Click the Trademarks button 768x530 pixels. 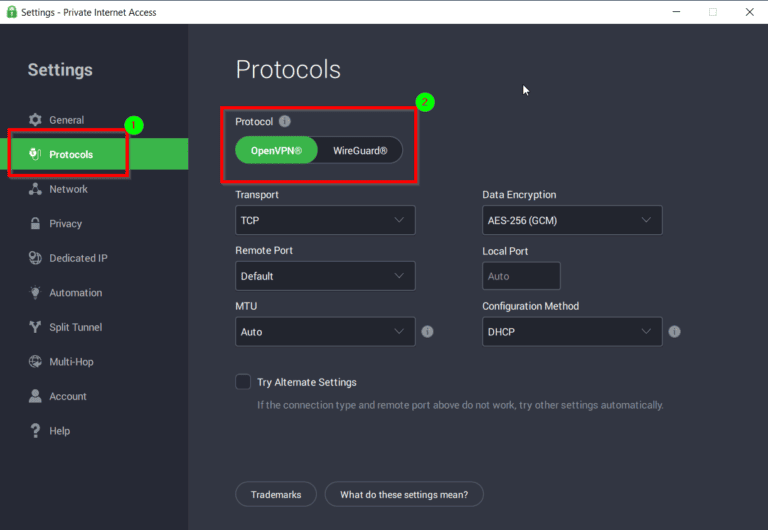coord(276,494)
